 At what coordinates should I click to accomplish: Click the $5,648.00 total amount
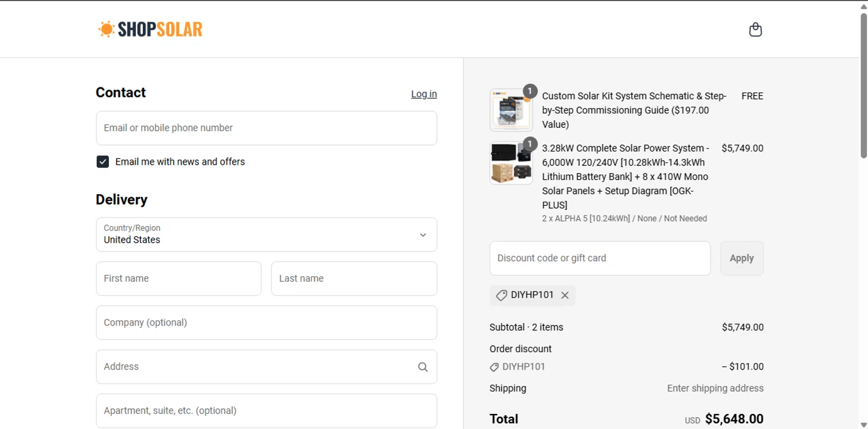coord(734,419)
